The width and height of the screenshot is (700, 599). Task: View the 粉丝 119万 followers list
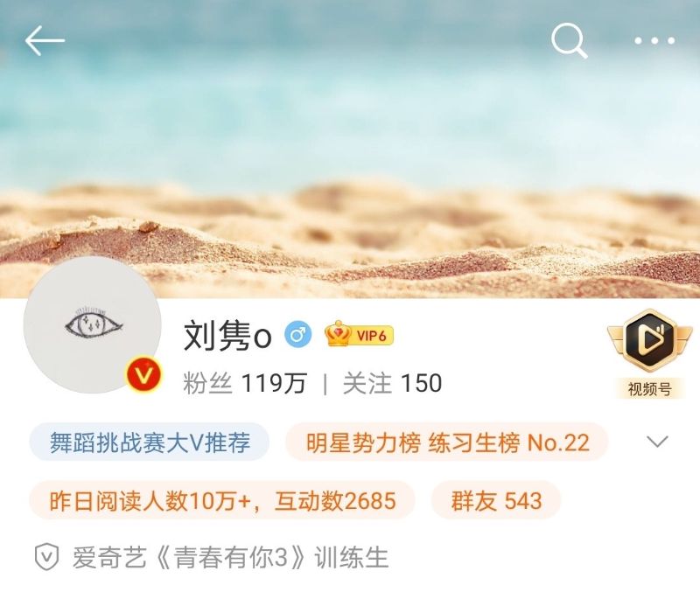tap(245, 383)
